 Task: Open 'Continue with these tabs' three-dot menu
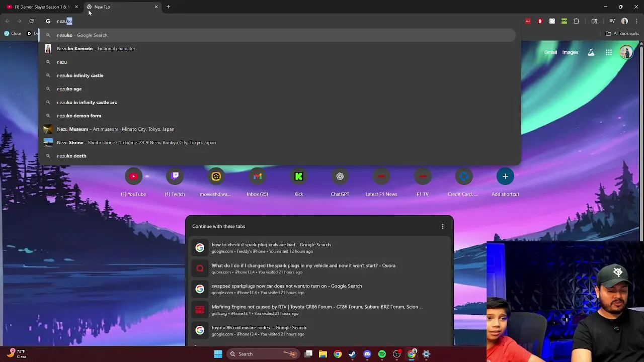coord(442,226)
